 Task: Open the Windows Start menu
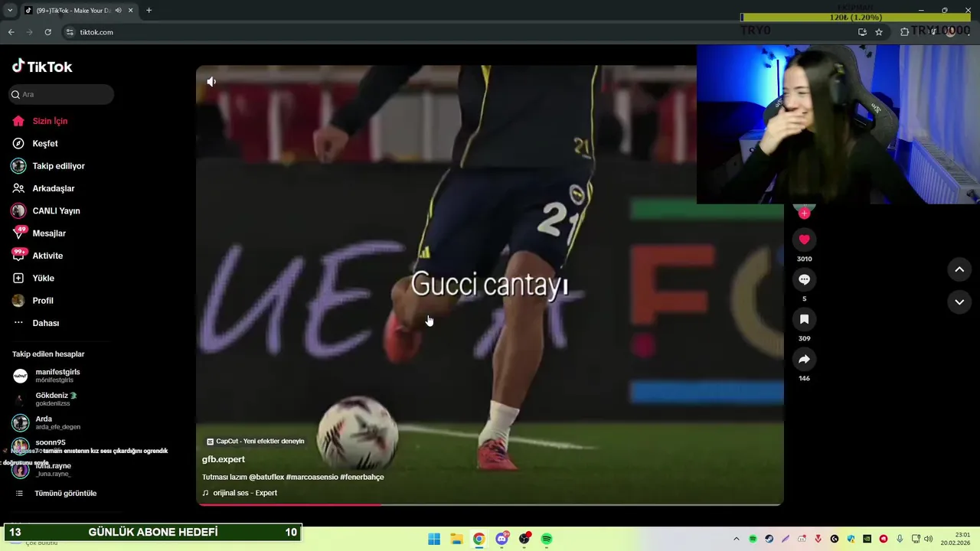(434, 539)
